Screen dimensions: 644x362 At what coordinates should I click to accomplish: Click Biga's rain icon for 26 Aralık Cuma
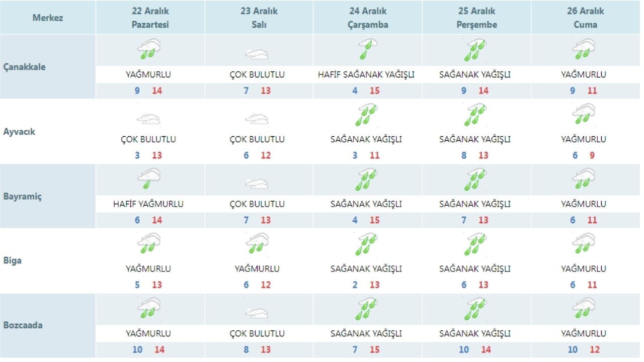(x=584, y=243)
